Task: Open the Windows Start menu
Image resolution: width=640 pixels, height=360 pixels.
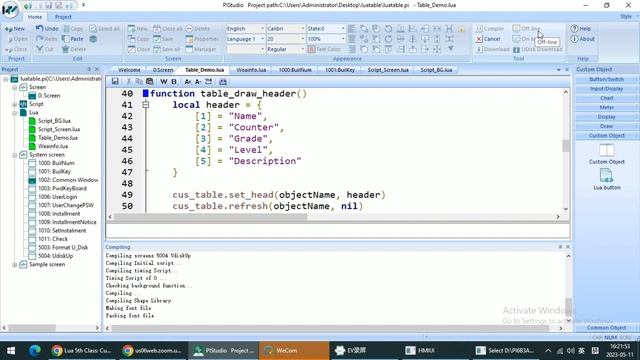Action: coord(11,351)
